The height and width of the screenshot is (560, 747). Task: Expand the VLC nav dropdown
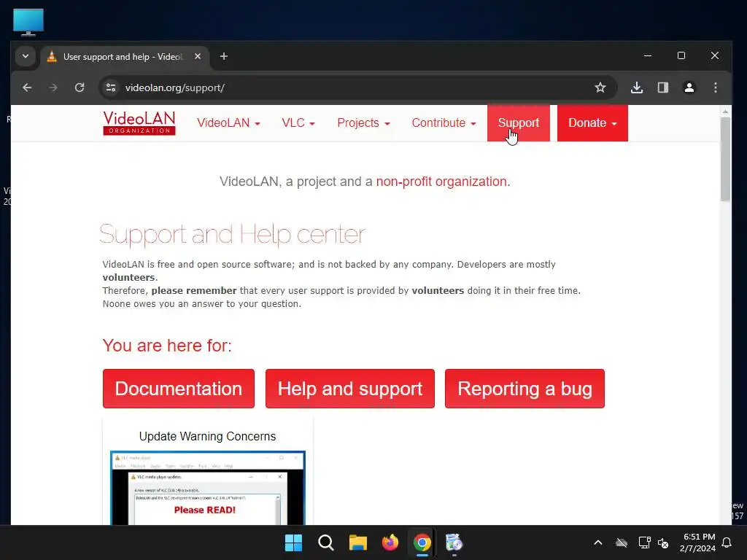298,122
